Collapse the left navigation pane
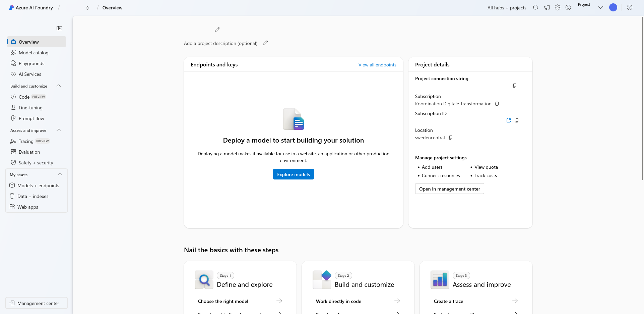The width and height of the screenshot is (644, 314). click(x=59, y=28)
